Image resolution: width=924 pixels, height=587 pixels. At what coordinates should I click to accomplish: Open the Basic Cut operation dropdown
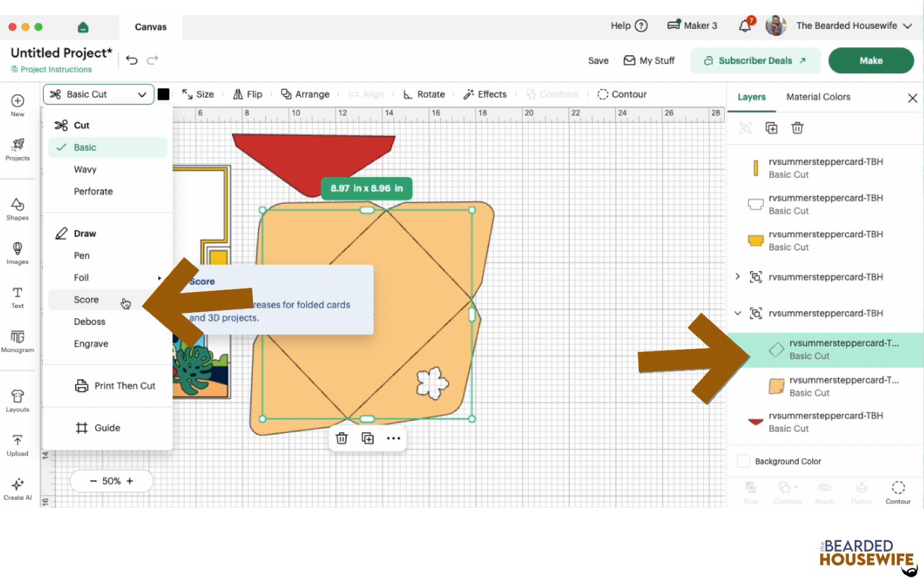click(x=99, y=95)
